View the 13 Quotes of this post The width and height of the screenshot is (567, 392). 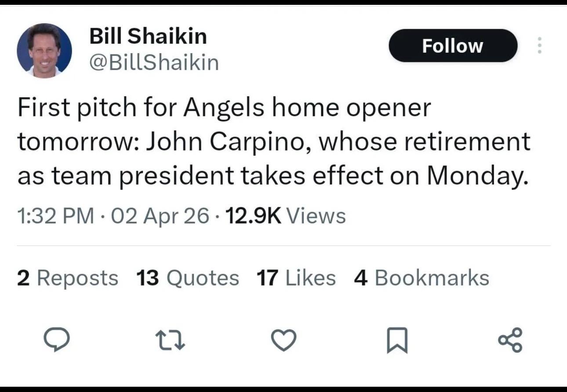[x=187, y=277]
